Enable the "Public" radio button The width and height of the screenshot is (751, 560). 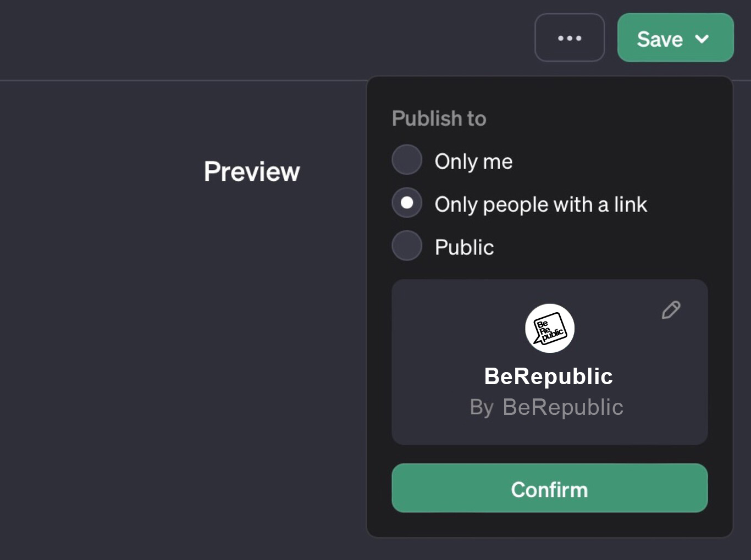(407, 246)
